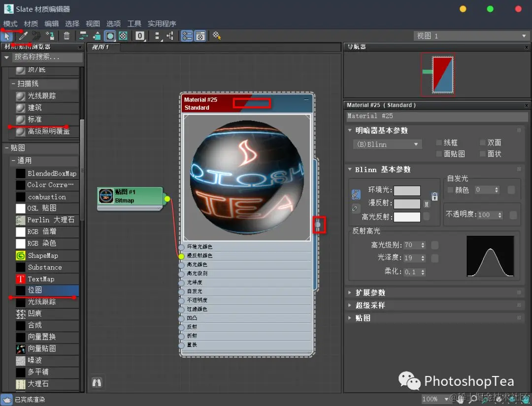Open the 模式 menu
532x406 pixels.
10,24
